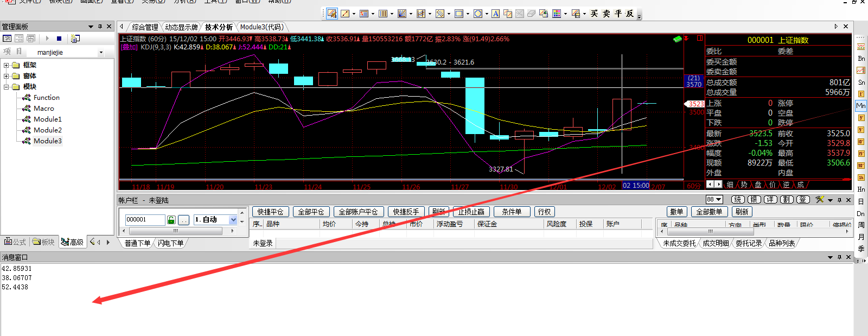Select Module3 in module tree
The width and height of the screenshot is (868, 336).
click(48, 141)
